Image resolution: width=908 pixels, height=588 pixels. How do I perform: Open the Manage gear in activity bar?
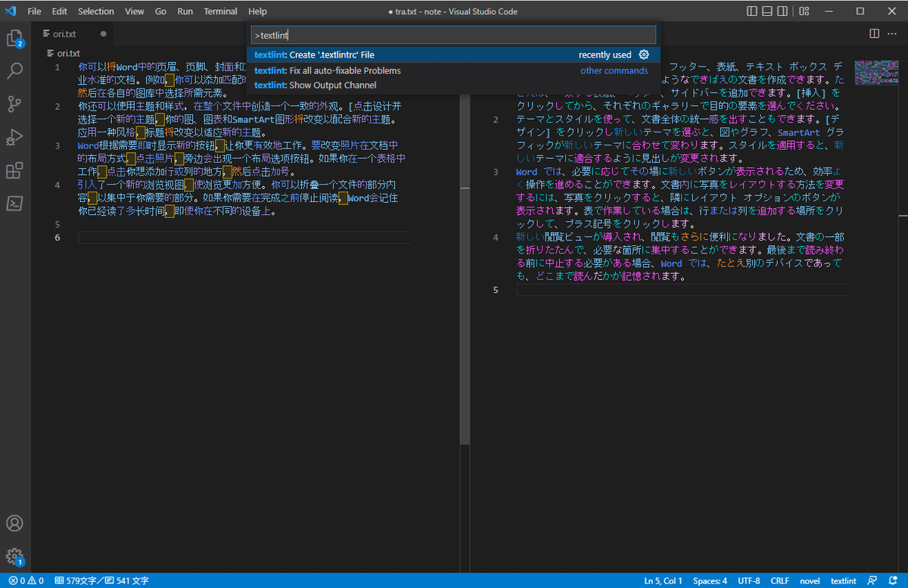pos(14,556)
